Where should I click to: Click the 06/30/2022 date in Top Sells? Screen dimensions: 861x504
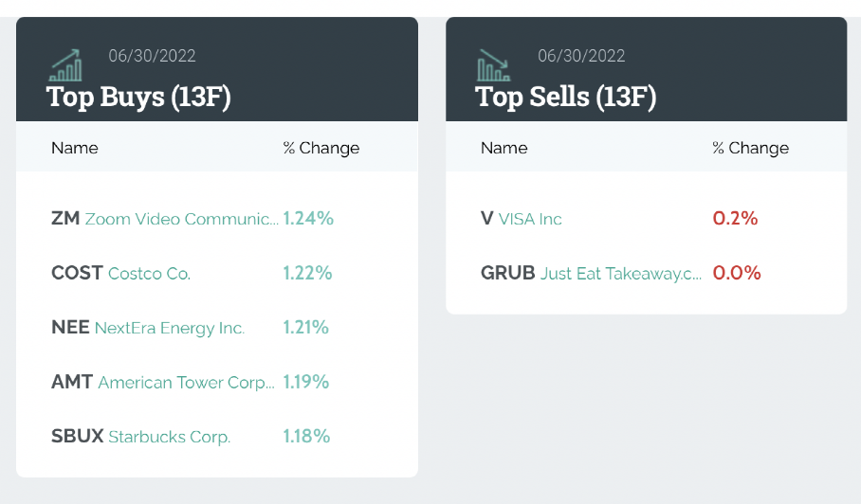point(581,56)
